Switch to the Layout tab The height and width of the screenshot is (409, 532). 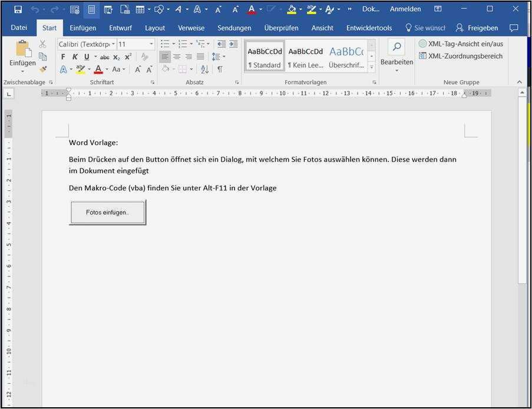(x=155, y=28)
